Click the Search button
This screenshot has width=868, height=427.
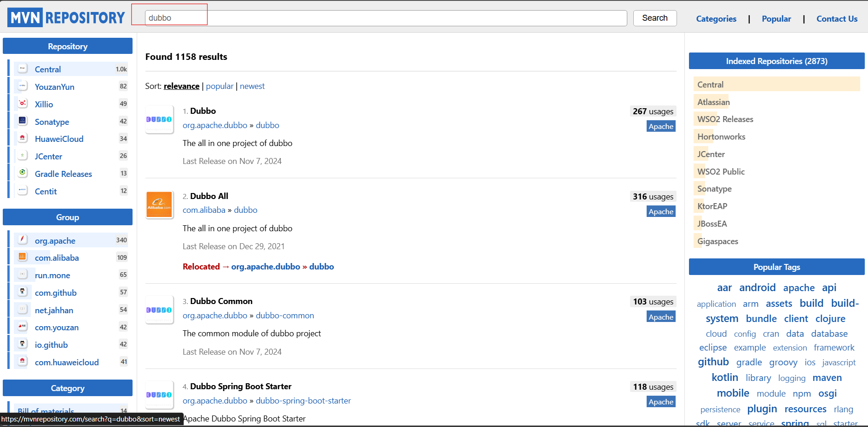click(655, 18)
